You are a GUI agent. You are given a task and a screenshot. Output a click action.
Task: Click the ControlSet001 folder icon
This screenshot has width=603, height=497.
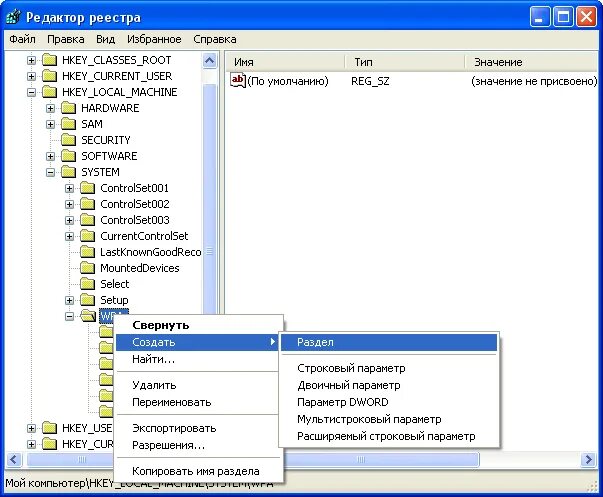pyautogui.click(x=87, y=188)
